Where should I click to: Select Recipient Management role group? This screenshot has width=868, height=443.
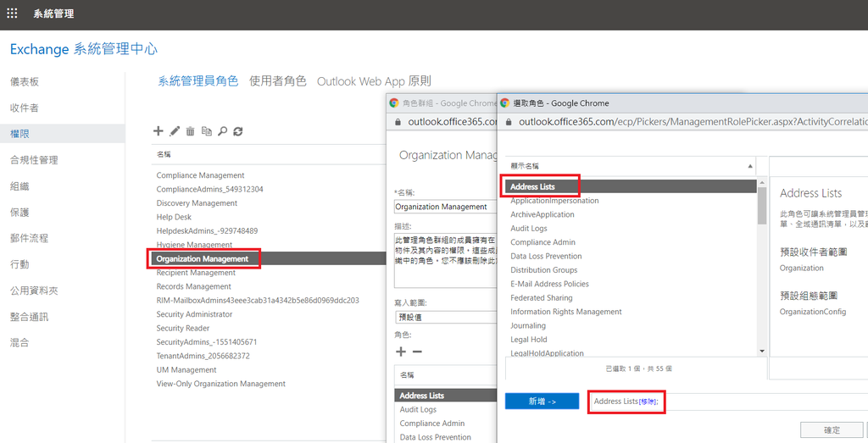[196, 273]
